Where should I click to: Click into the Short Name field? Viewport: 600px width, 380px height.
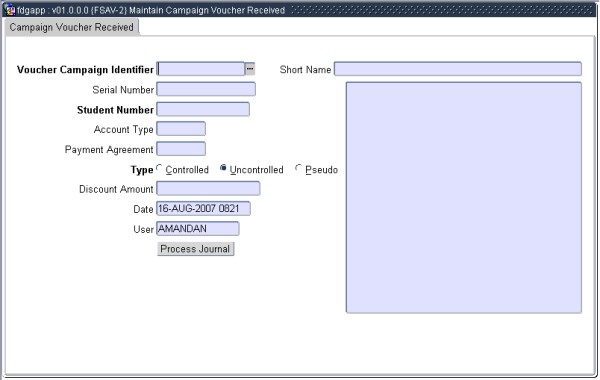(x=458, y=69)
